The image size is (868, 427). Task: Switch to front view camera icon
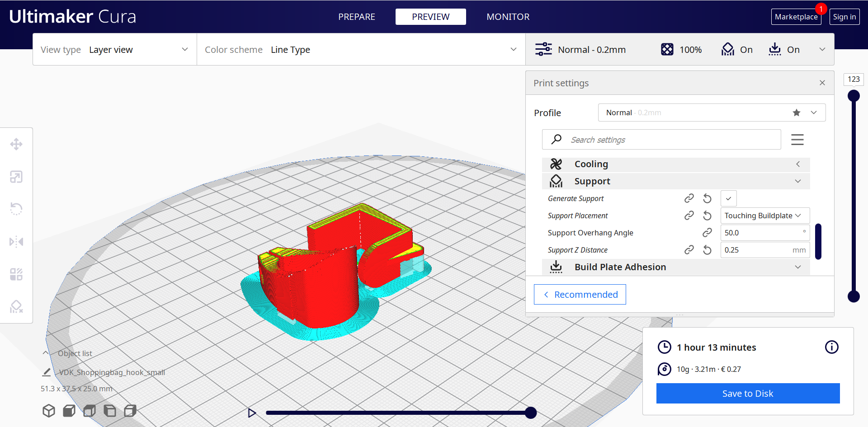coord(69,411)
